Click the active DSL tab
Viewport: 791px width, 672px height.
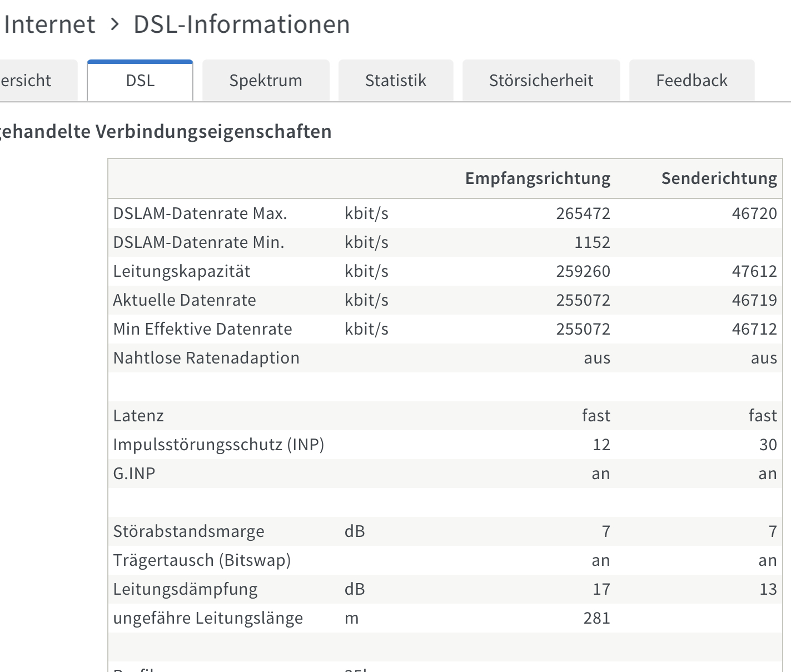pos(140,81)
